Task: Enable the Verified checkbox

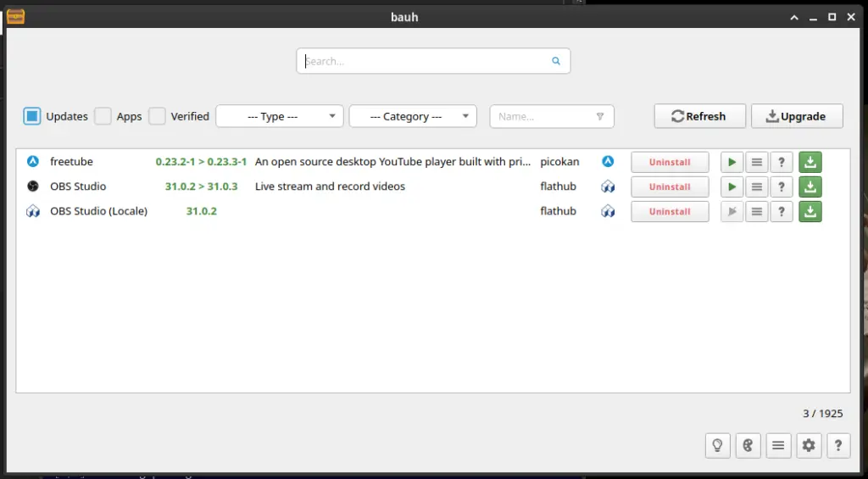Action: [x=157, y=116]
